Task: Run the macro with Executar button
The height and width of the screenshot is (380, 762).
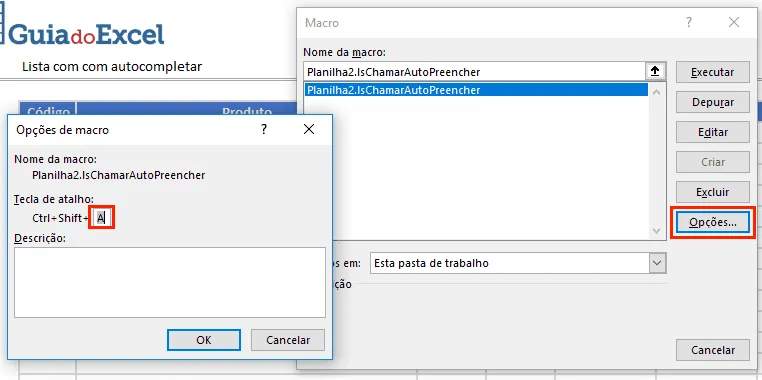Action: click(712, 72)
